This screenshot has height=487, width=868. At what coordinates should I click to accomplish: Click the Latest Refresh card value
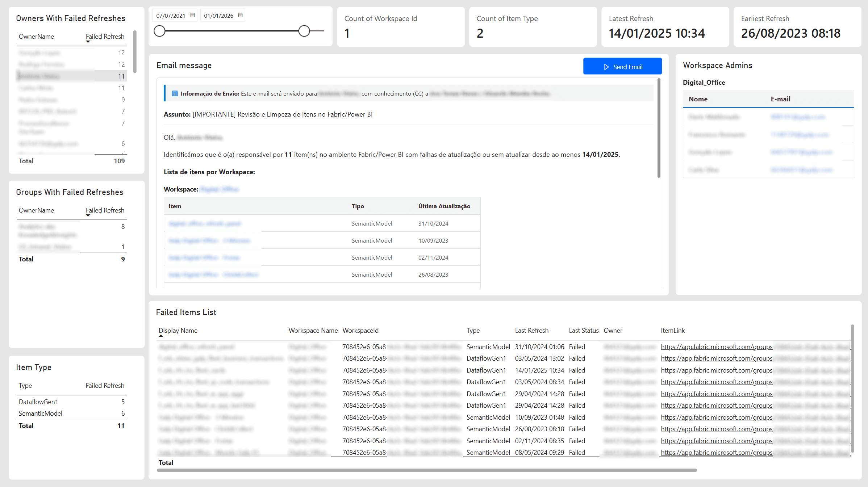point(656,33)
